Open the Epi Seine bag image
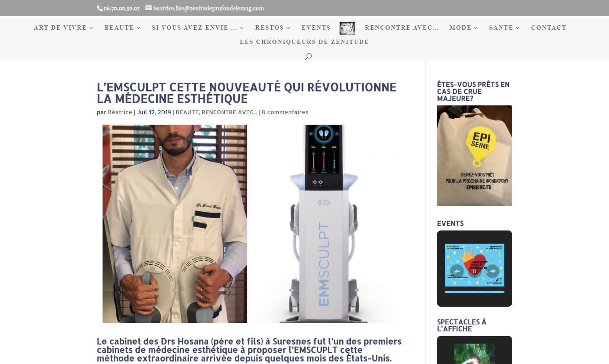This screenshot has width=609, height=364. 474,155
